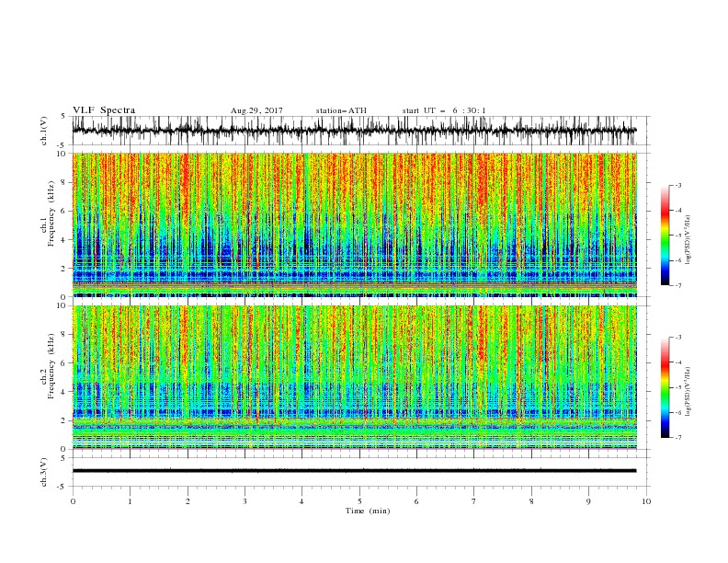This screenshot has height=563, width=728.
Task: Click the "ch.1(V)" waveform axis label
Action: 44,131
